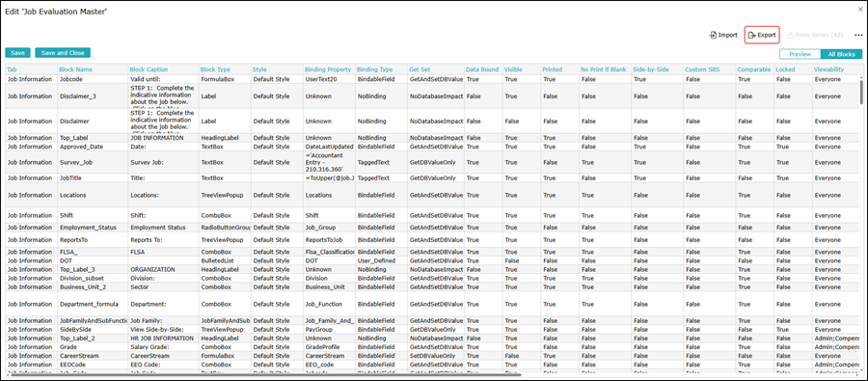Select the Division_subset block name cell
The image size is (868, 381).
pyautogui.click(x=93, y=278)
